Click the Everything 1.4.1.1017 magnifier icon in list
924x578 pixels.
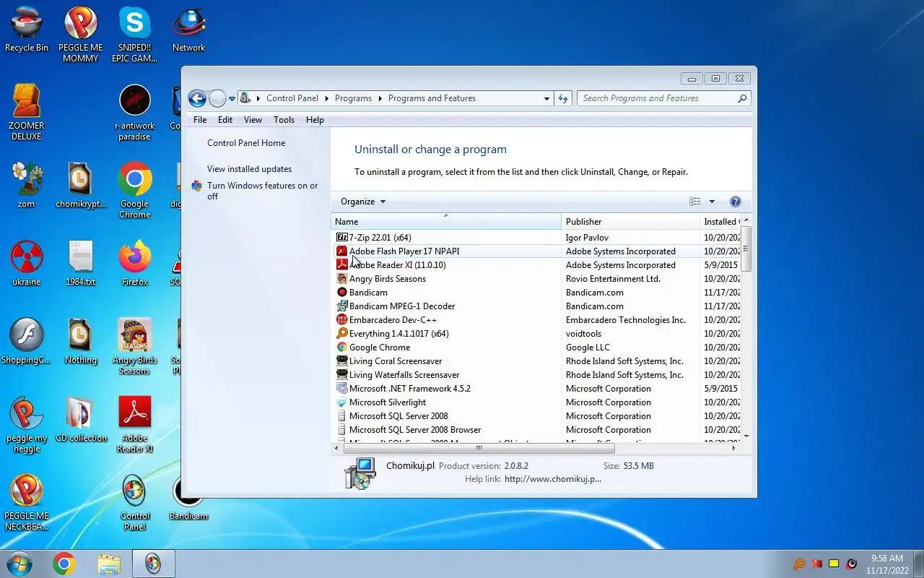pyautogui.click(x=342, y=333)
